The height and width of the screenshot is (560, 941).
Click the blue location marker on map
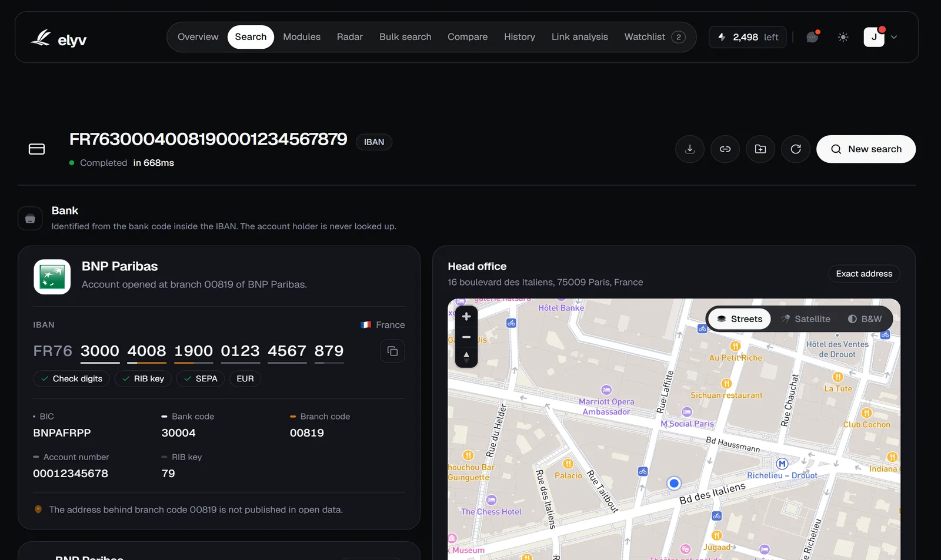[674, 483]
